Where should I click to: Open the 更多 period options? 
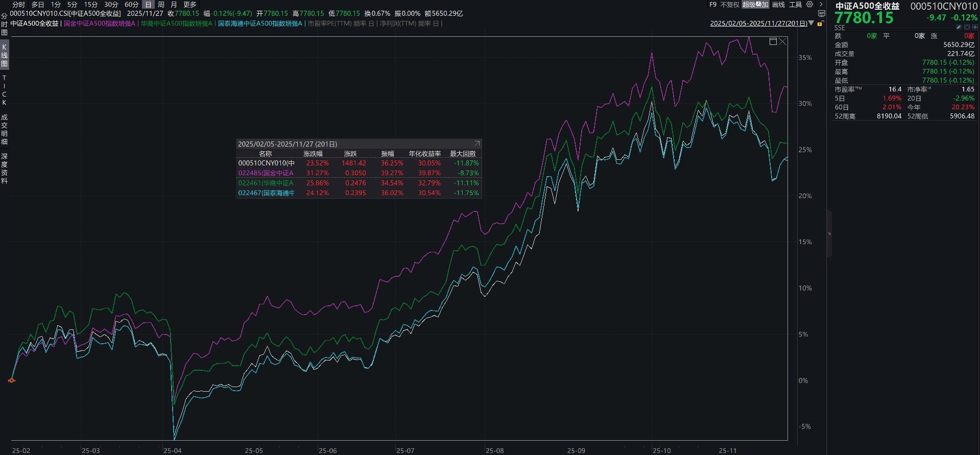coord(190,5)
